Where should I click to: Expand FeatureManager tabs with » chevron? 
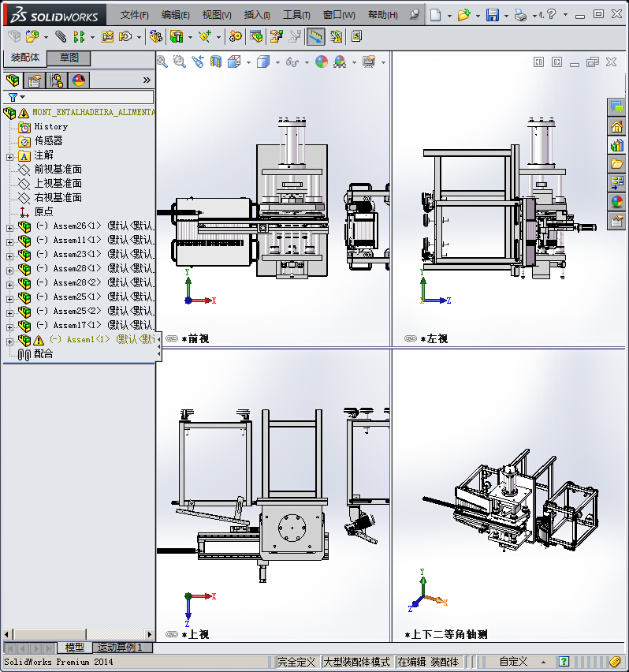(x=147, y=80)
